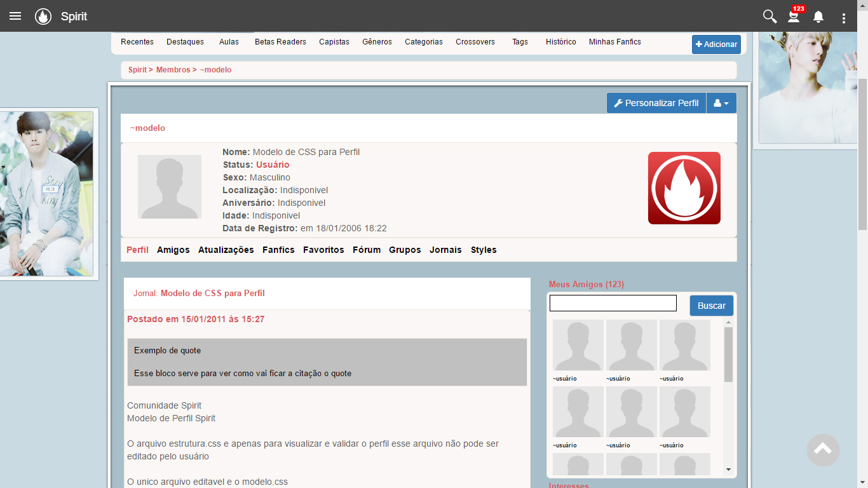Click the ~modelo username heading
The image size is (868, 488).
(x=147, y=128)
